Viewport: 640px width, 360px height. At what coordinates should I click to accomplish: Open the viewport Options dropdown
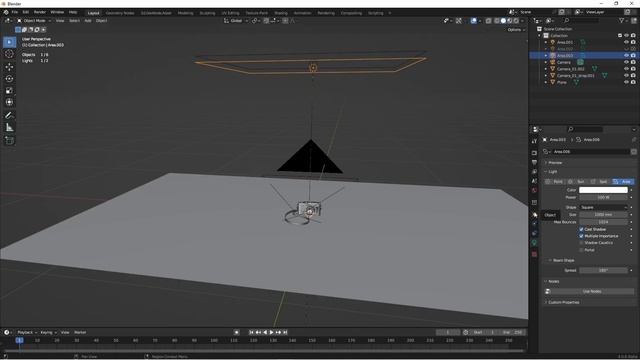pos(516,30)
